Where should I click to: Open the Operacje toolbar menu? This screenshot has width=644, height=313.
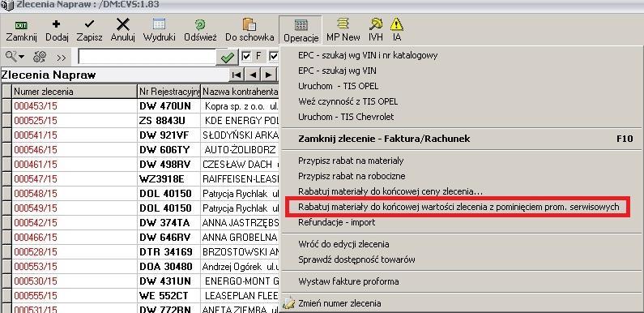click(x=301, y=30)
